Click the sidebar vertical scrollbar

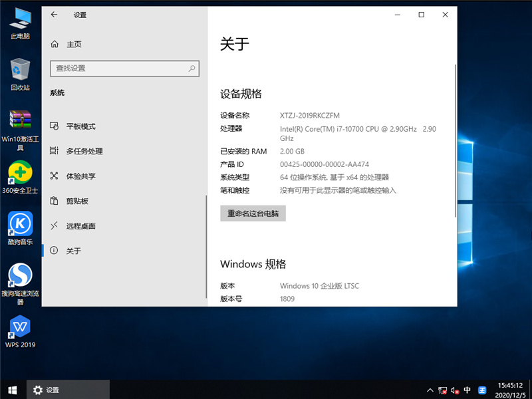click(x=206, y=247)
